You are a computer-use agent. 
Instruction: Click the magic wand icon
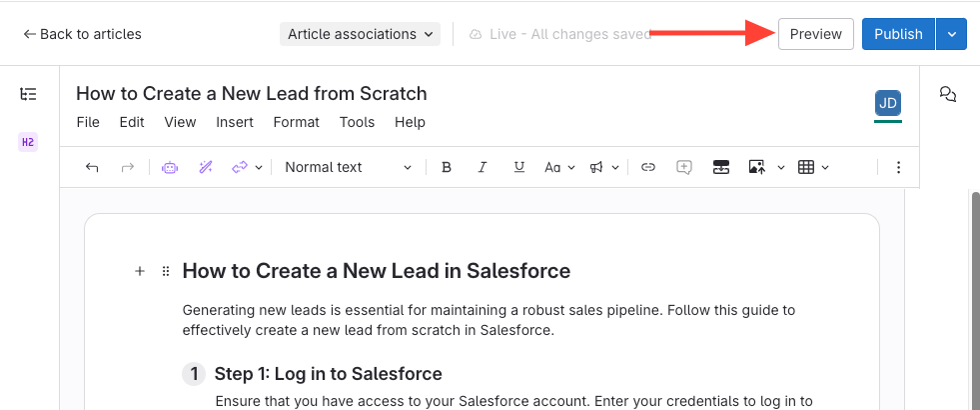pos(207,167)
